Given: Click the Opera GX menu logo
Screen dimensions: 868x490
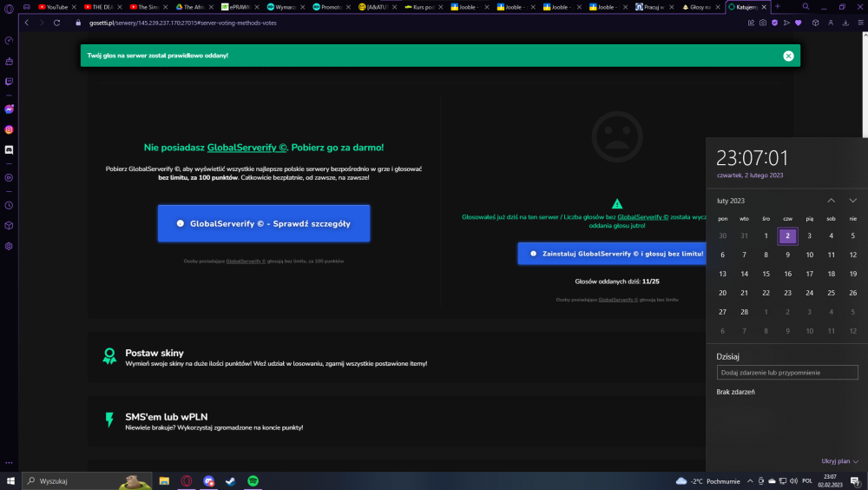Looking at the screenshot, I should click(9, 8).
